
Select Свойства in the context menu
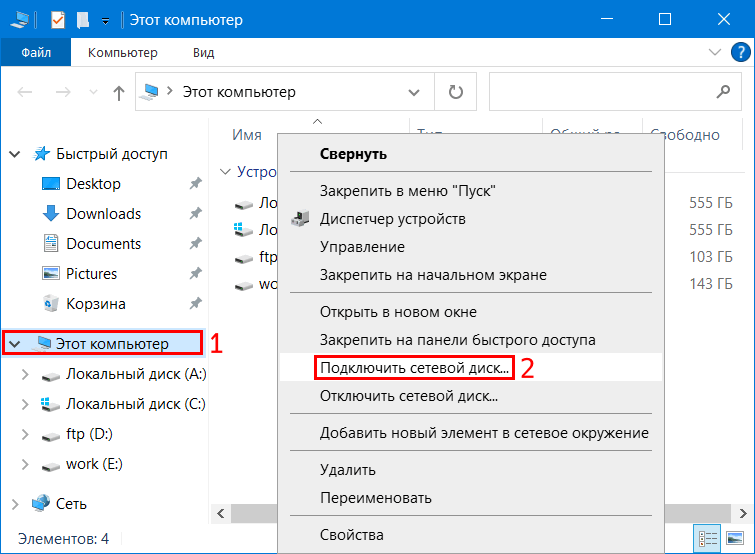(x=351, y=535)
